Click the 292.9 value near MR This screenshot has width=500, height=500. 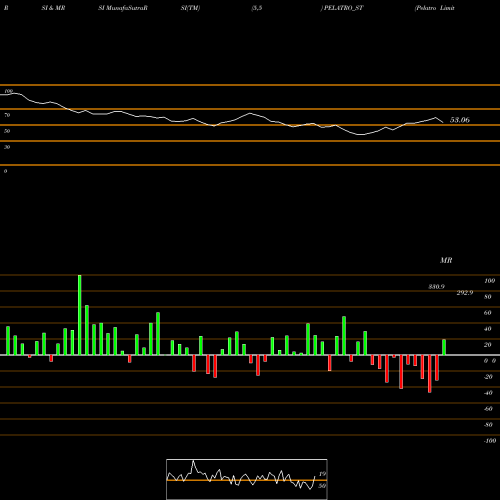coord(465,293)
